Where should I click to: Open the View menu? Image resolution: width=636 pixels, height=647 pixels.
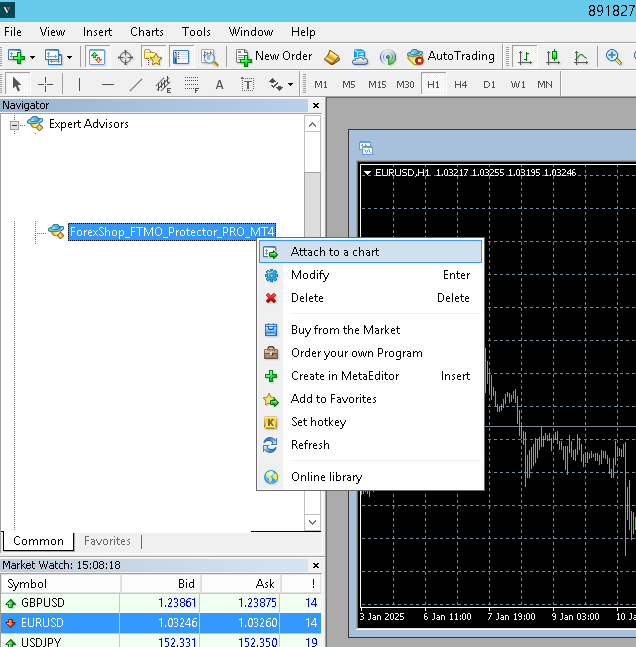[52, 32]
